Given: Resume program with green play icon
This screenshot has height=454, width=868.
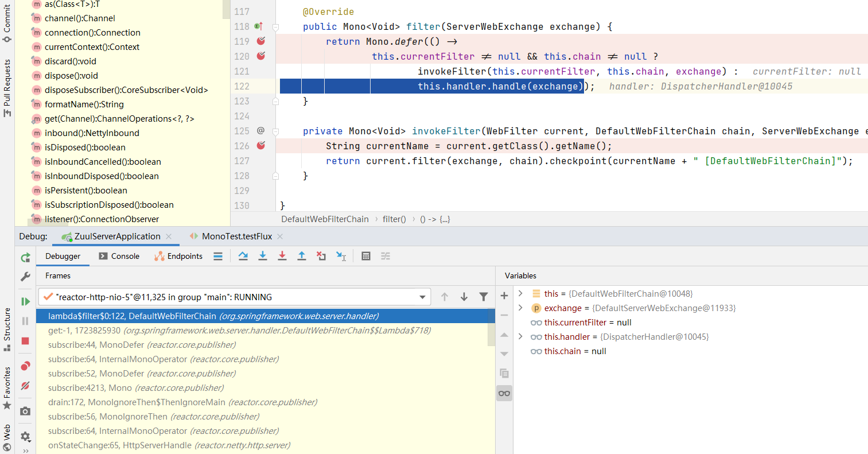Looking at the screenshot, I should [x=25, y=301].
